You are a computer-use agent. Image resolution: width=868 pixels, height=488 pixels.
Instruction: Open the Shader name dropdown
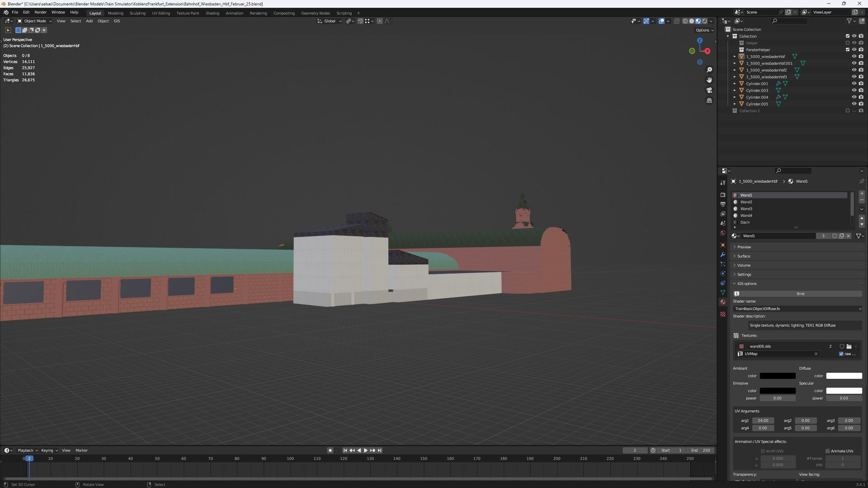[797, 309]
